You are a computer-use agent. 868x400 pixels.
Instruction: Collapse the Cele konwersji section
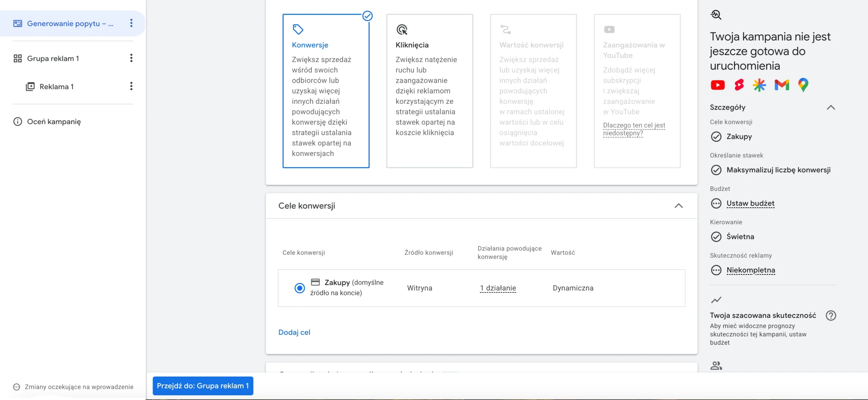point(678,206)
